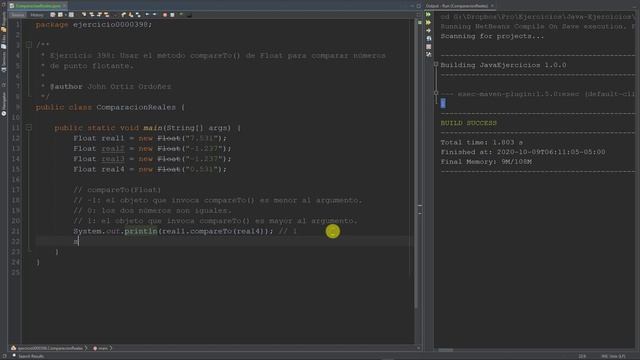Click 'Final Memory: 9M/108M' output line

click(x=486, y=162)
